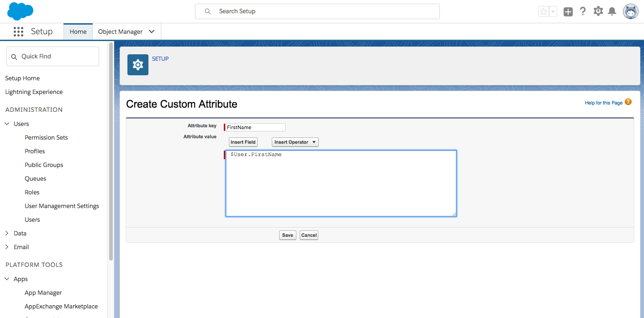
Task: Collapse the Users section chevron
Action: pos(7,124)
